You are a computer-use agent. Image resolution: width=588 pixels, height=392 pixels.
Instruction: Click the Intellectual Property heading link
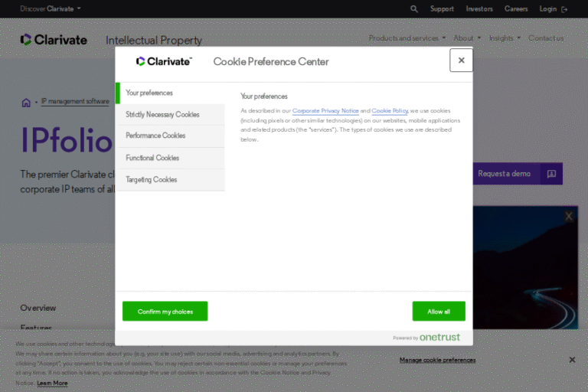[154, 40]
